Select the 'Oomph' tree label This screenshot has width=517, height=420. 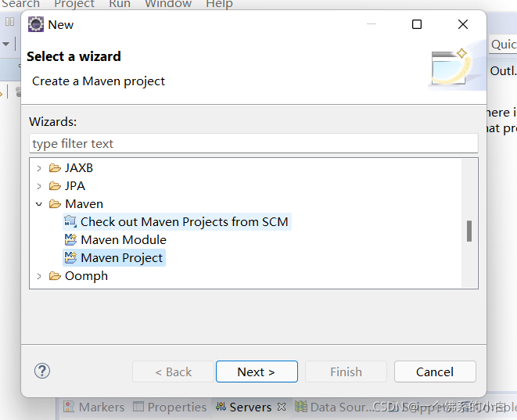[x=86, y=276]
